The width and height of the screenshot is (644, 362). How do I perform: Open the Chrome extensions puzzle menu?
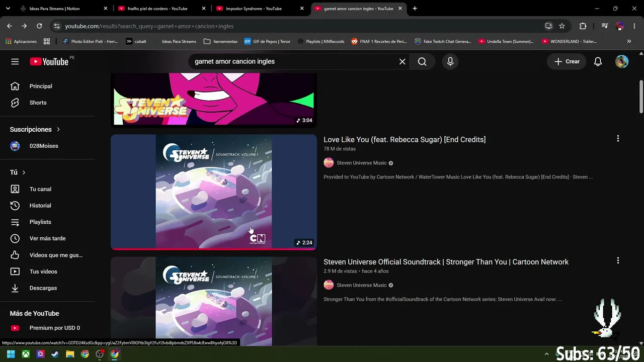pos(583,26)
